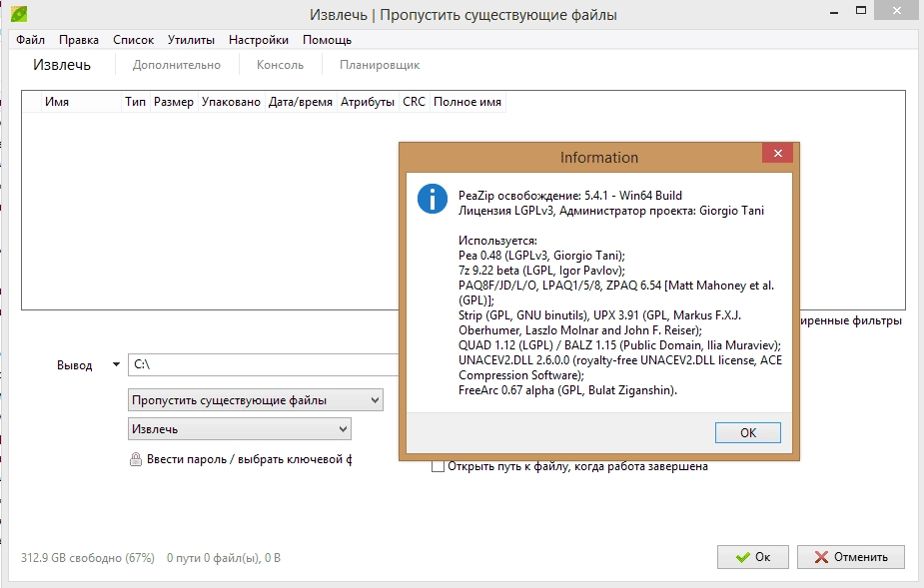Minimize the PeaZip window
This screenshot has height=588, width=924.
(x=834, y=11)
